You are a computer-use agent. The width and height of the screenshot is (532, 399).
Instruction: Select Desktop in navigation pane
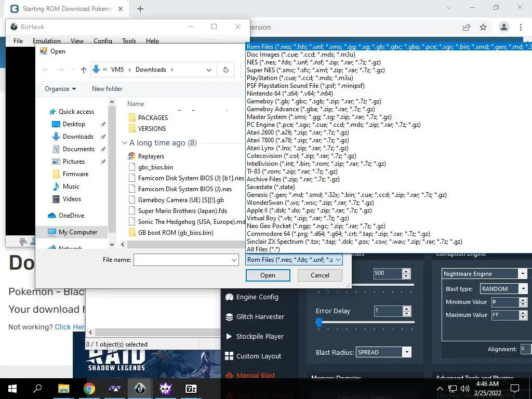point(74,124)
